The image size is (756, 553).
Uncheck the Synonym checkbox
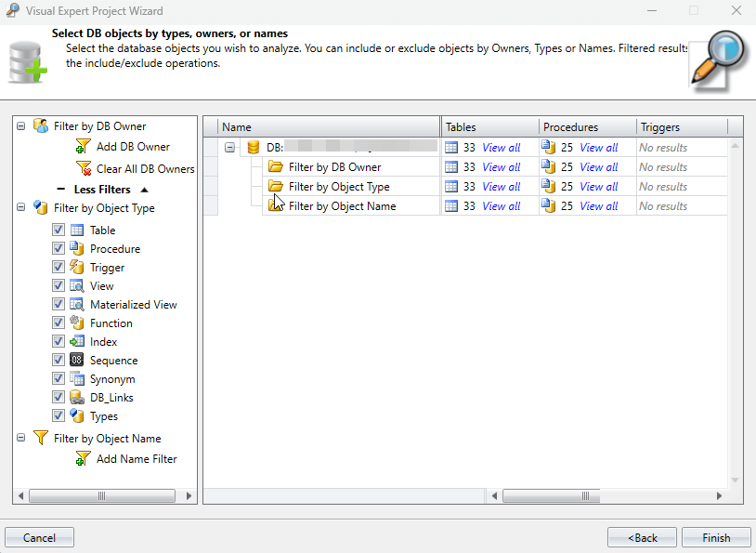(59, 378)
